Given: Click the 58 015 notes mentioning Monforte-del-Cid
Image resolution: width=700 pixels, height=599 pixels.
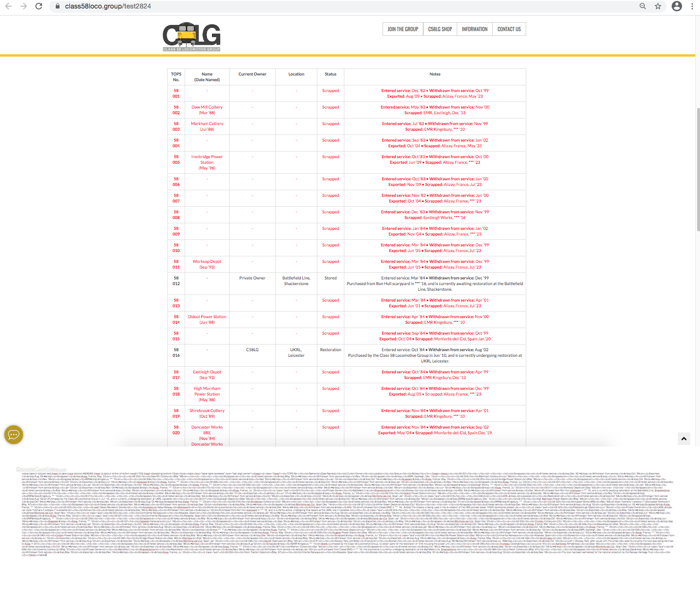Looking at the screenshot, I should [435, 336].
